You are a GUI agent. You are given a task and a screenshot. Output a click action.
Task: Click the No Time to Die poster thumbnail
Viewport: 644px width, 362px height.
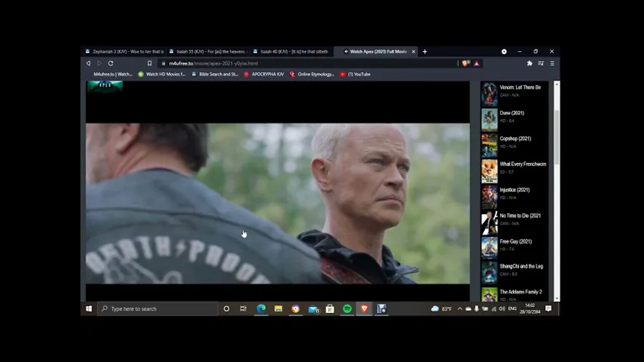pyautogui.click(x=489, y=222)
